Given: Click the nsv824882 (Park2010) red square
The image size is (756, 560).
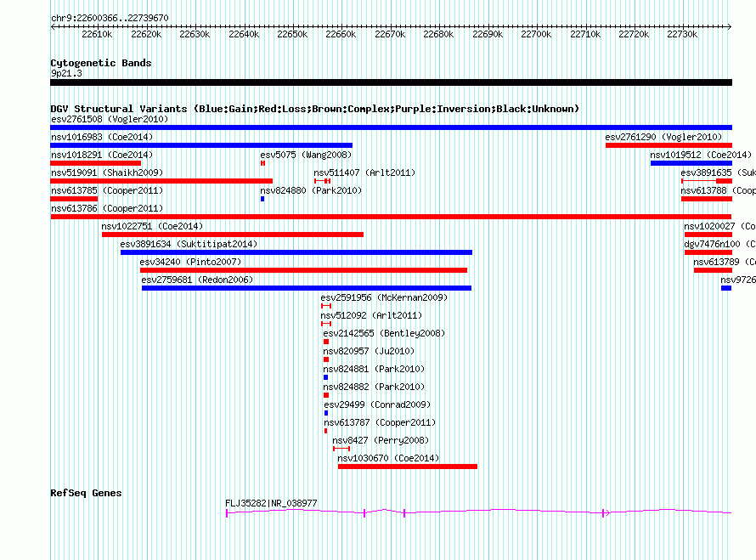Looking at the screenshot, I should (x=326, y=395).
